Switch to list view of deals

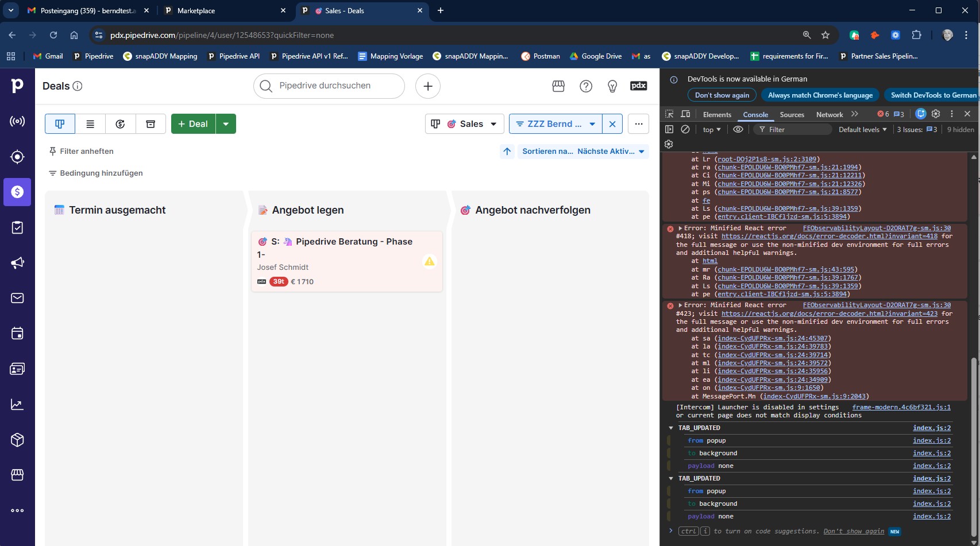[90, 123]
